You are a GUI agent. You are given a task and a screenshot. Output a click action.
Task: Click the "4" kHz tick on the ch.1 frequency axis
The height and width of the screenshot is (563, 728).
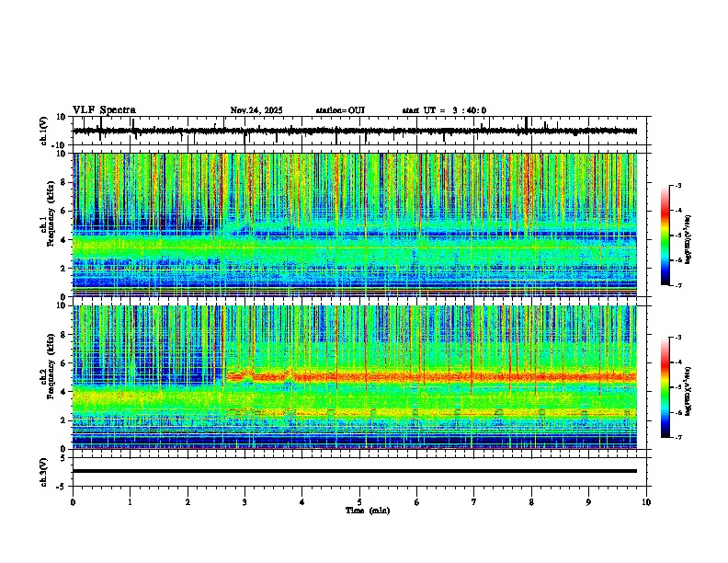click(x=63, y=240)
